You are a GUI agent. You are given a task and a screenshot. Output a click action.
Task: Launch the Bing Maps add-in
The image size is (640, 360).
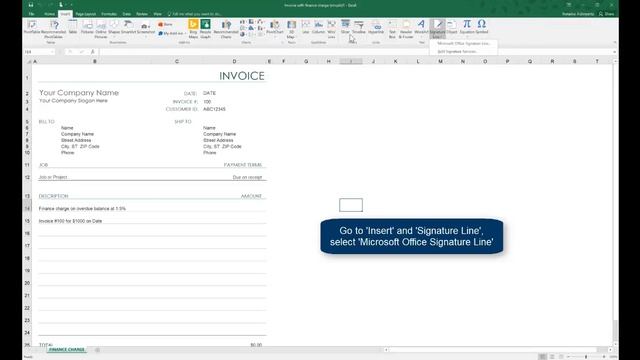point(193,29)
